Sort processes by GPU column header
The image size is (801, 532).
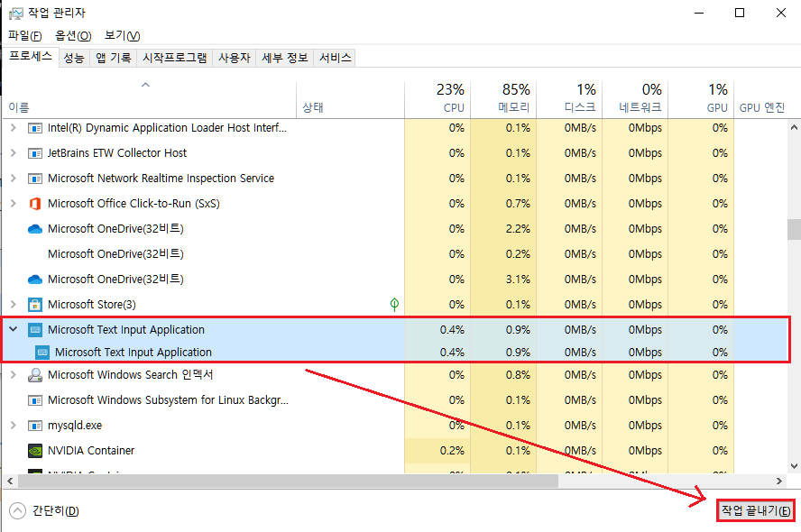[701, 99]
